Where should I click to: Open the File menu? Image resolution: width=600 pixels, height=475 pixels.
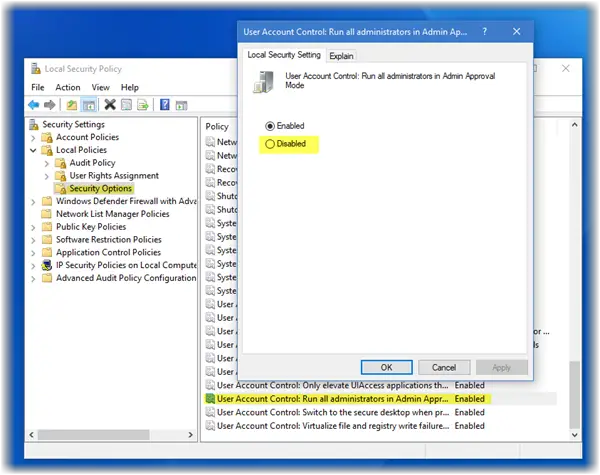coord(38,87)
